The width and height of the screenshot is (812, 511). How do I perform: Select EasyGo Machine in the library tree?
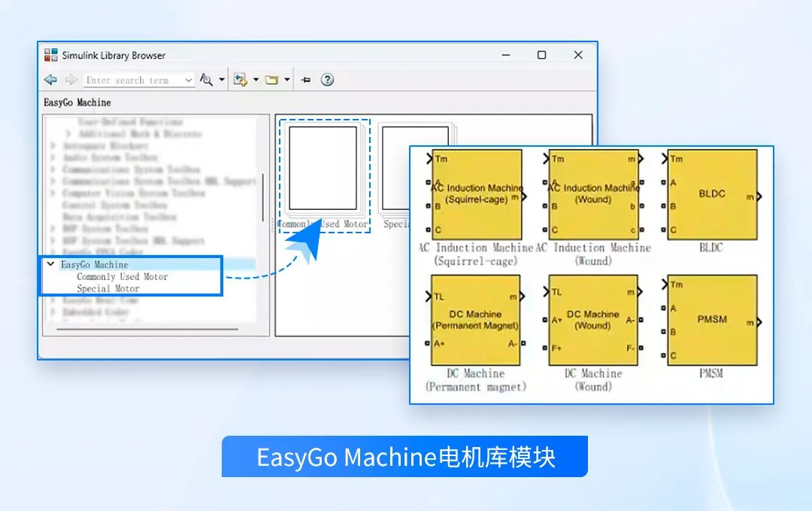point(94,264)
